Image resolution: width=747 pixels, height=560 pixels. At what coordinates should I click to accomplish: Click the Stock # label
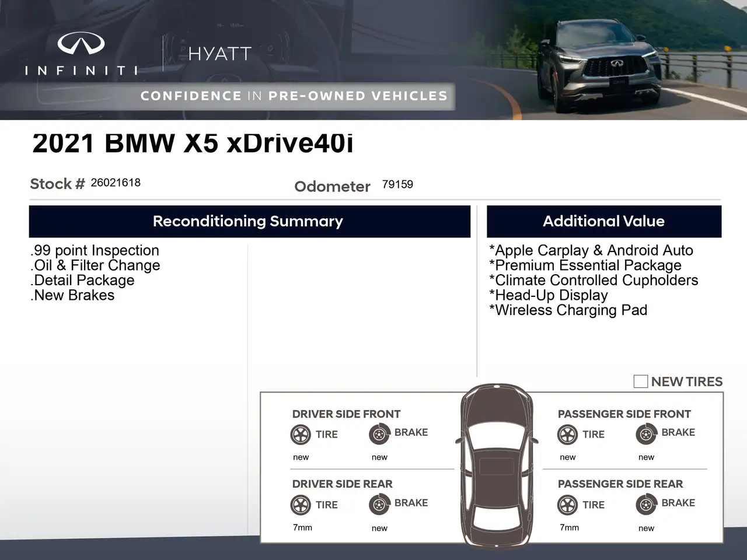coord(57,184)
